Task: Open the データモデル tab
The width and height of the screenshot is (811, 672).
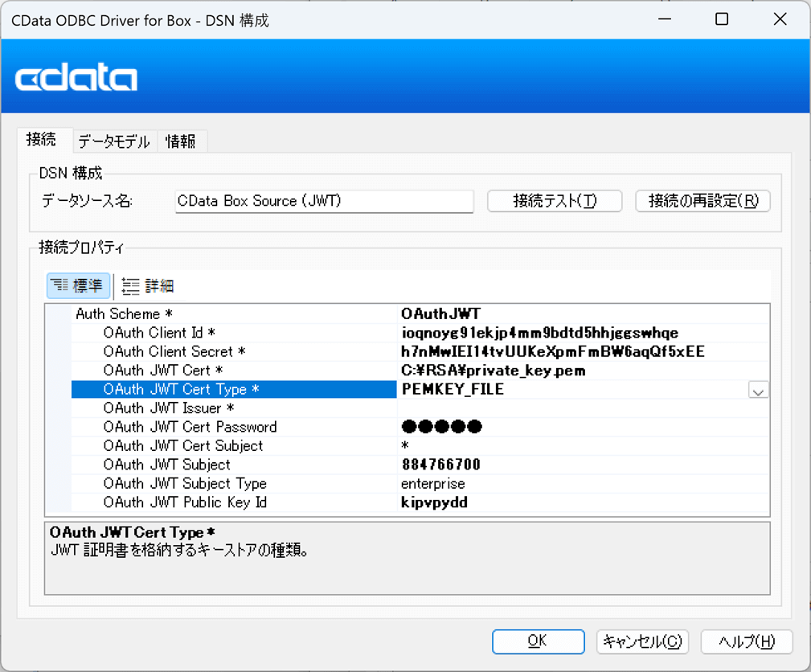Action: (113, 141)
